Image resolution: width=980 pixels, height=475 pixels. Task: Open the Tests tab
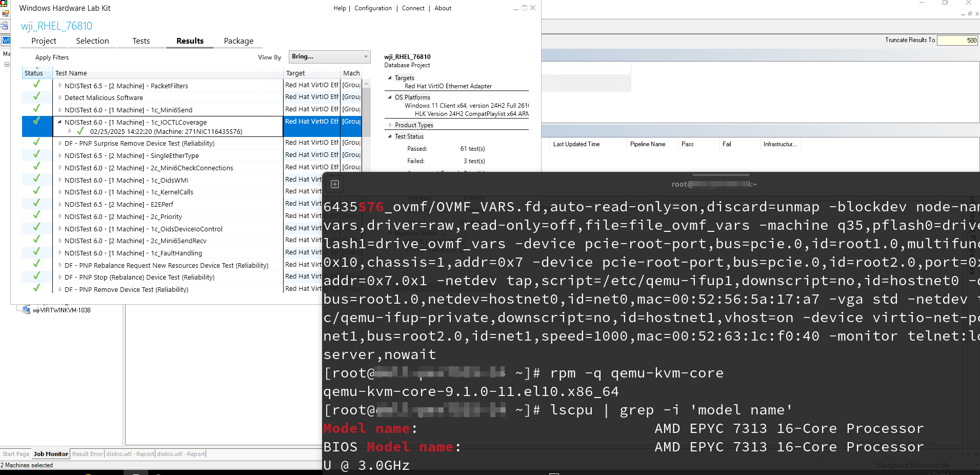[141, 41]
